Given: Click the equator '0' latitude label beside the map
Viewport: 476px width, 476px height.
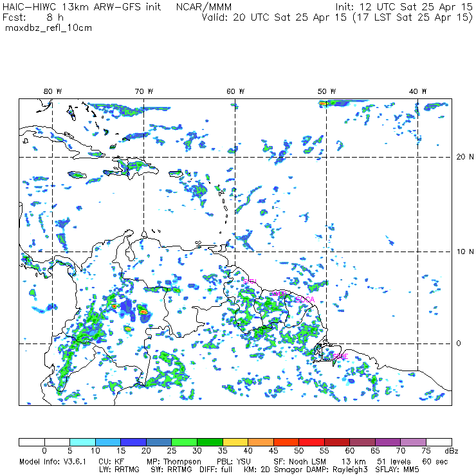Looking at the screenshot, I should click(x=459, y=343).
